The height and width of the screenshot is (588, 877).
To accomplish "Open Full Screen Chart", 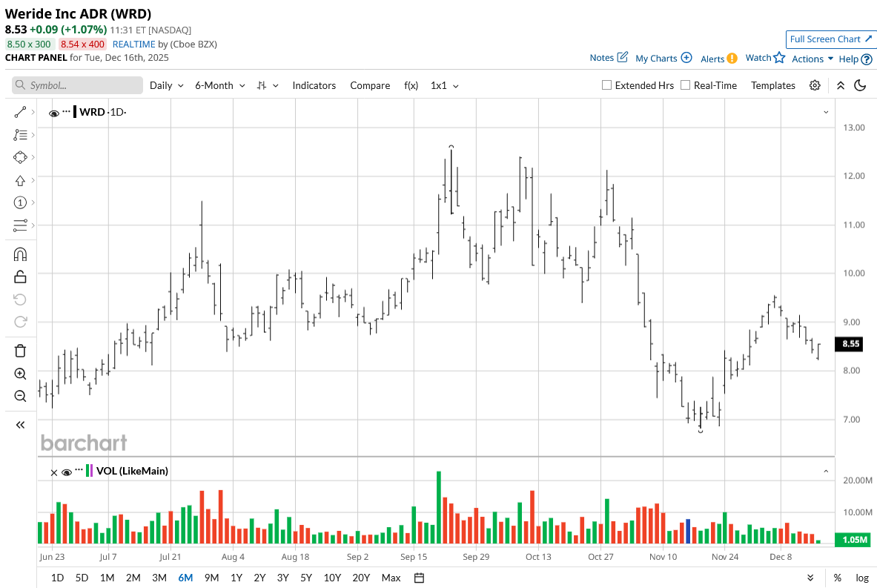I will pyautogui.click(x=830, y=39).
